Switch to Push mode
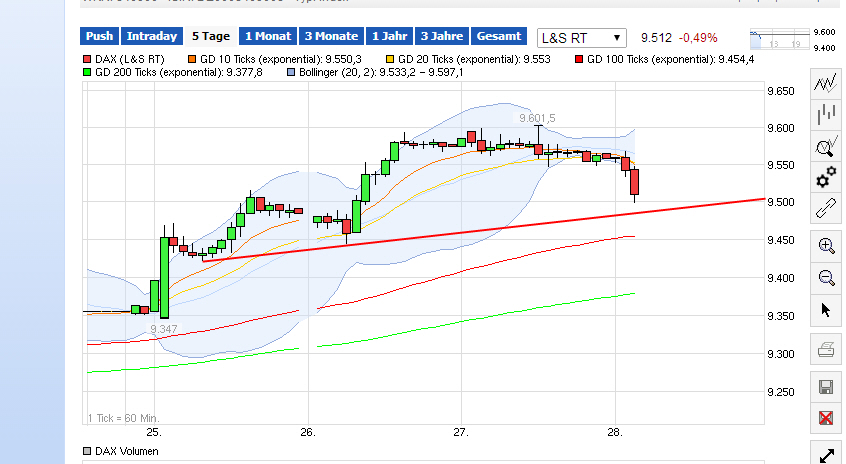846x464 pixels. [99, 36]
